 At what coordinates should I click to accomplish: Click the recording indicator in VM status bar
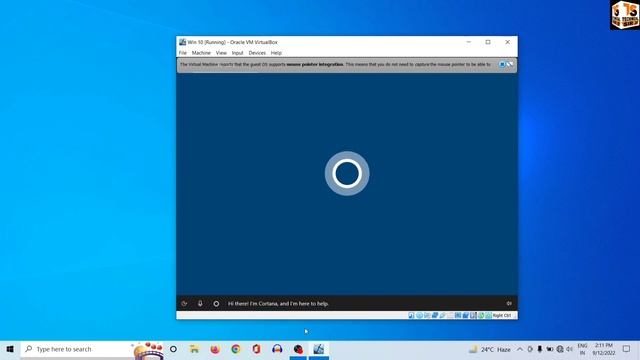465,316
